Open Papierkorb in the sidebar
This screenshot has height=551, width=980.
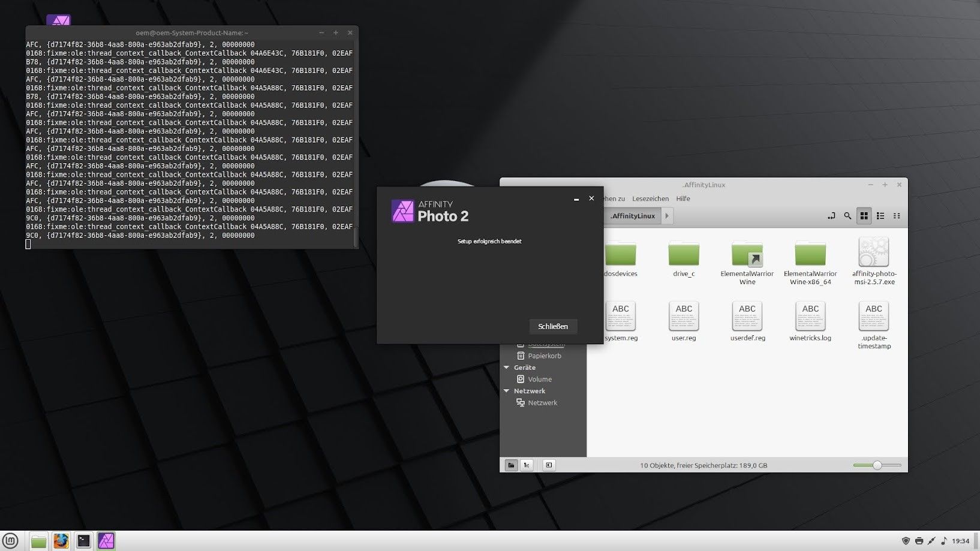544,356
